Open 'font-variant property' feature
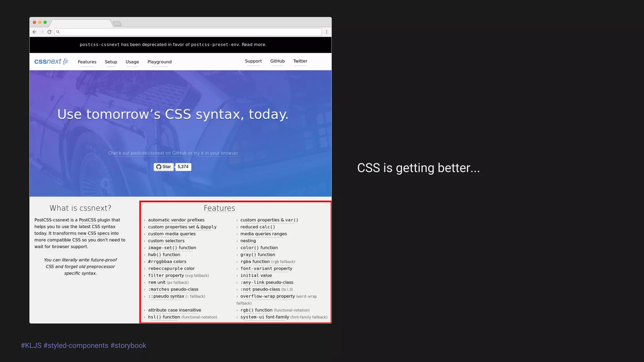 tap(266, 268)
